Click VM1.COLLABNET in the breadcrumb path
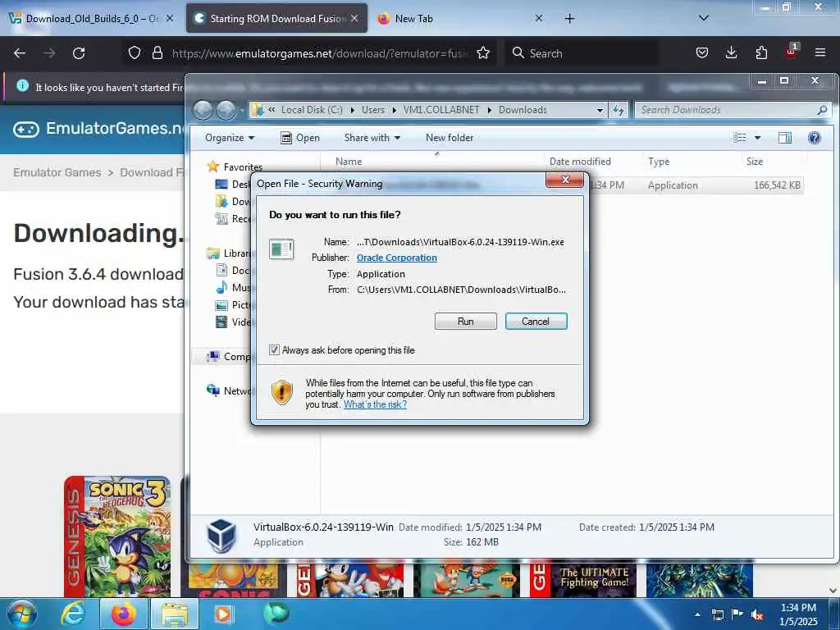 point(441,110)
